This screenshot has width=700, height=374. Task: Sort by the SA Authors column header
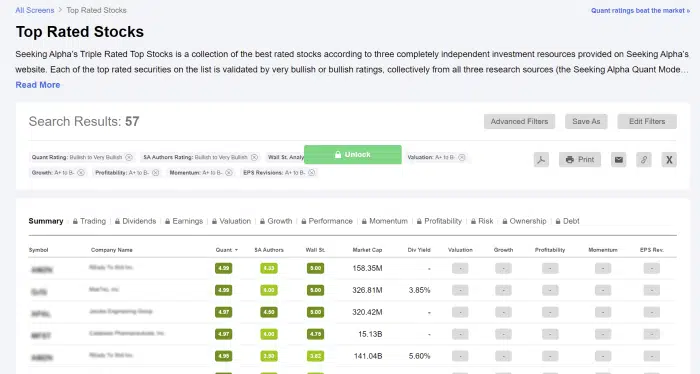[269, 250]
